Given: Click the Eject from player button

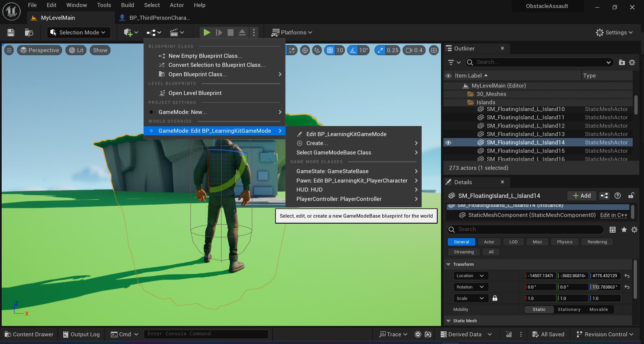Looking at the screenshot, I should (x=242, y=32).
